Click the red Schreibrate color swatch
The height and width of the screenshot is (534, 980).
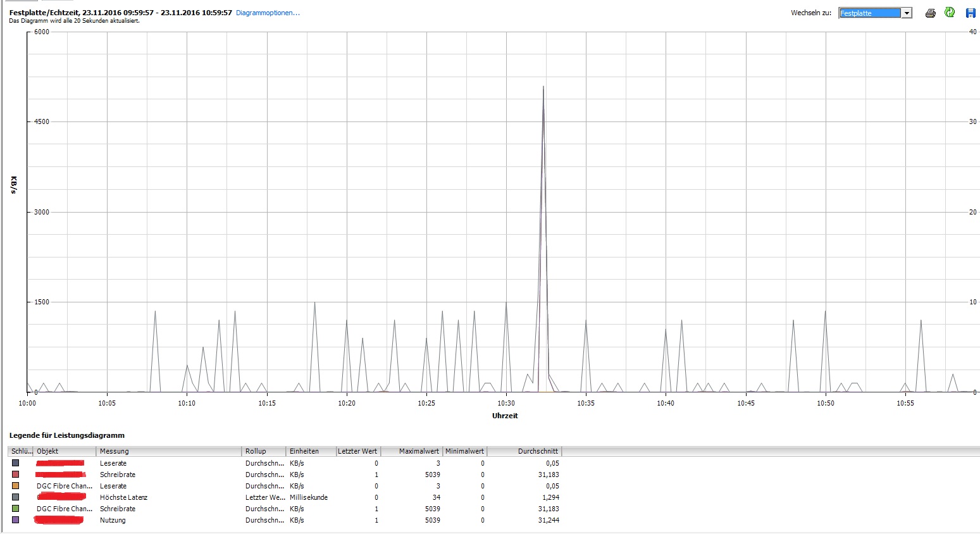point(16,475)
